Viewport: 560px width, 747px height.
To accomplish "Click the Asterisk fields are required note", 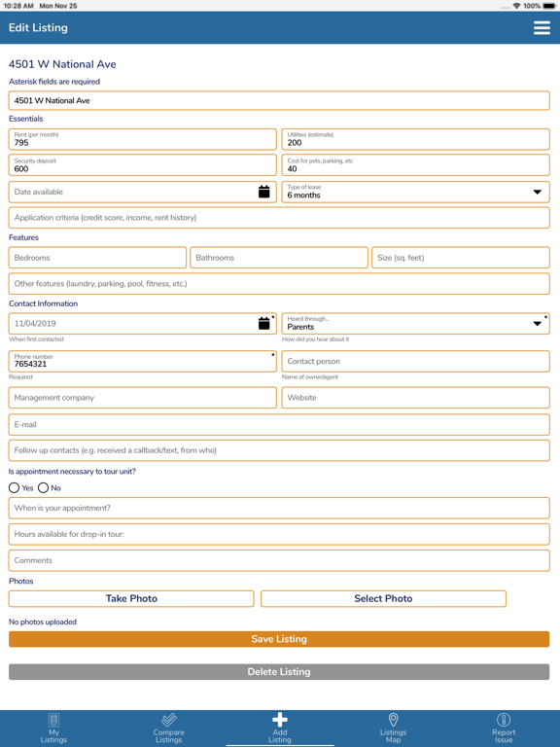I will coord(54,82).
